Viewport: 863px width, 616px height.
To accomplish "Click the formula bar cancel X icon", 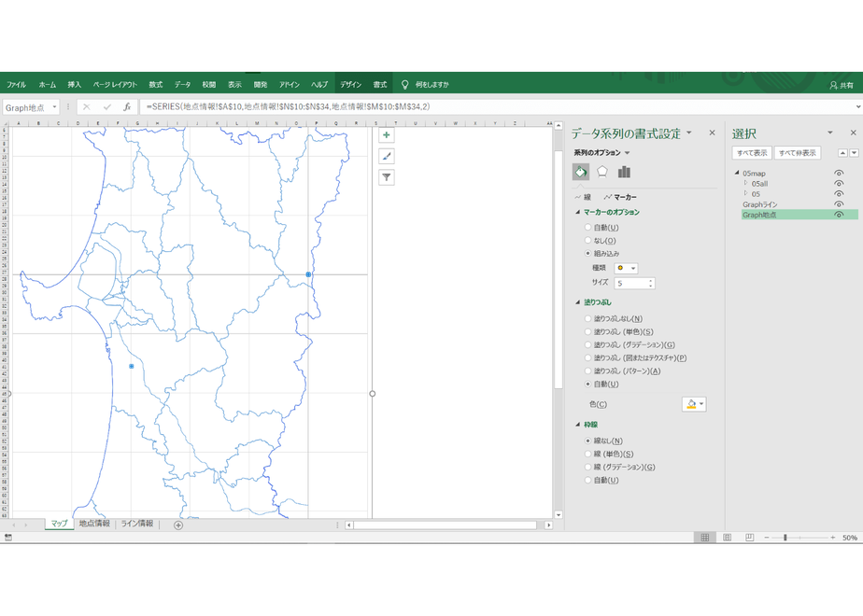I will click(x=87, y=106).
